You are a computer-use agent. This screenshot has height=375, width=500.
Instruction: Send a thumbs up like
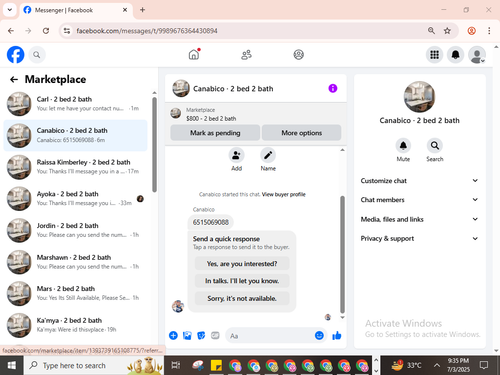337,335
